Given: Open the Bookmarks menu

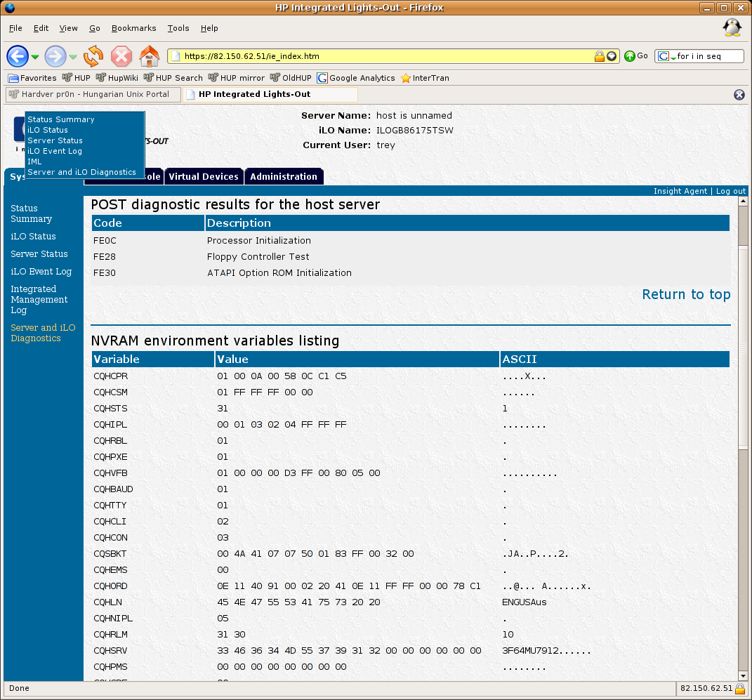Looking at the screenshot, I should coord(134,28).
